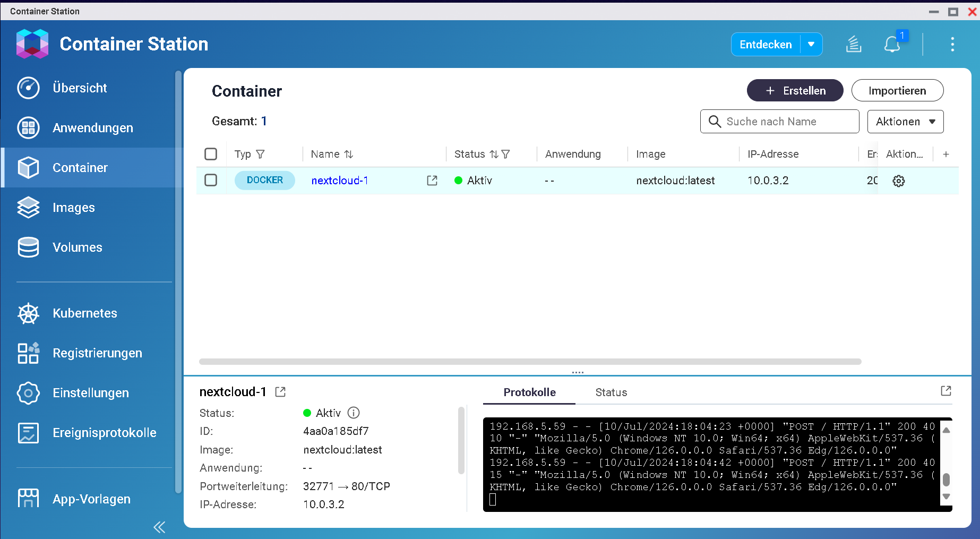Image resolution: width=980 pixels, height=539 pixels.
Task: Open the nextcloud-1 container link
Action: (340, 181)
